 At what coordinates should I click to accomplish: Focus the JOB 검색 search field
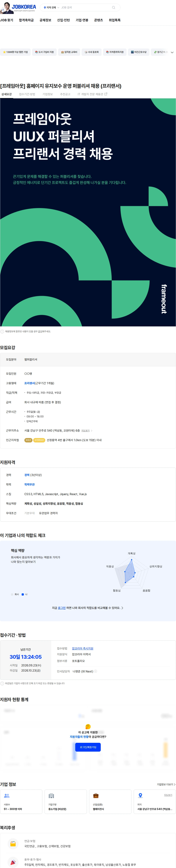[x=85, y=7]
